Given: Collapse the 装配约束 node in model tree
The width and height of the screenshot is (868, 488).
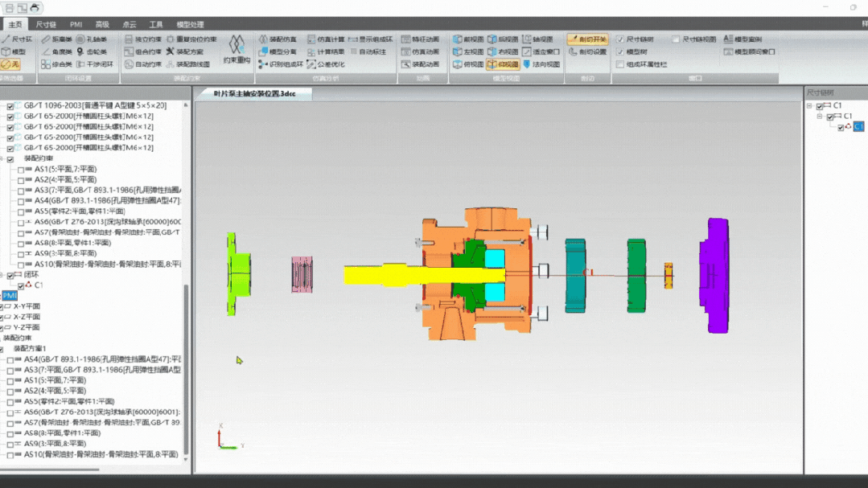Looking at the screenshot, I should 2,159.
